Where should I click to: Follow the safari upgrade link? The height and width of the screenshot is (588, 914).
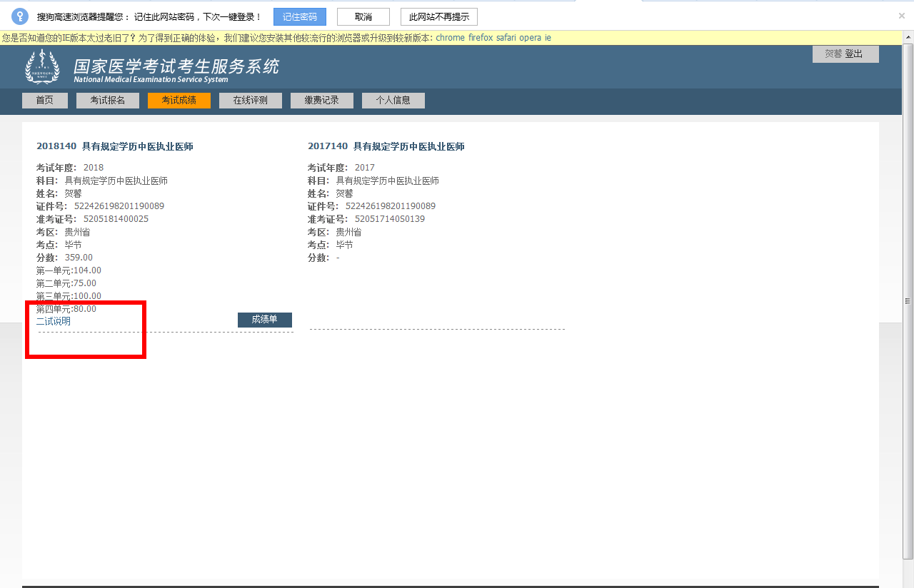coord(507,38)
